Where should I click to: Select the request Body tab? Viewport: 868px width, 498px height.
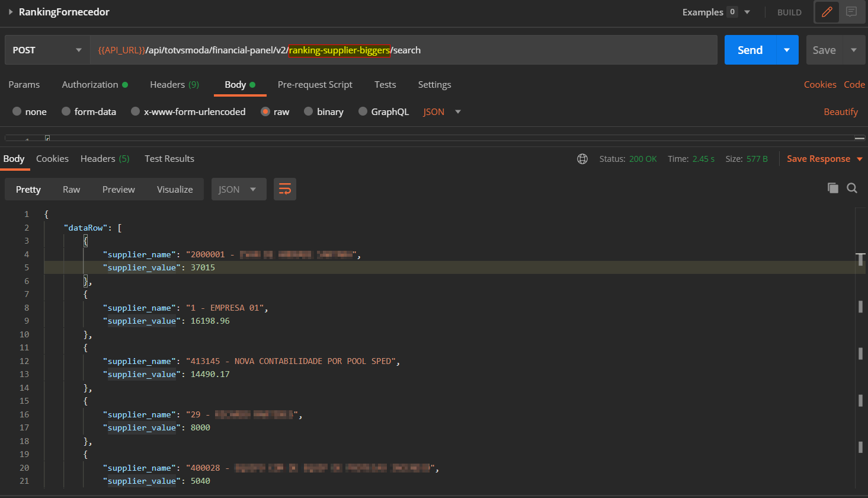click(x=240, y=85)
